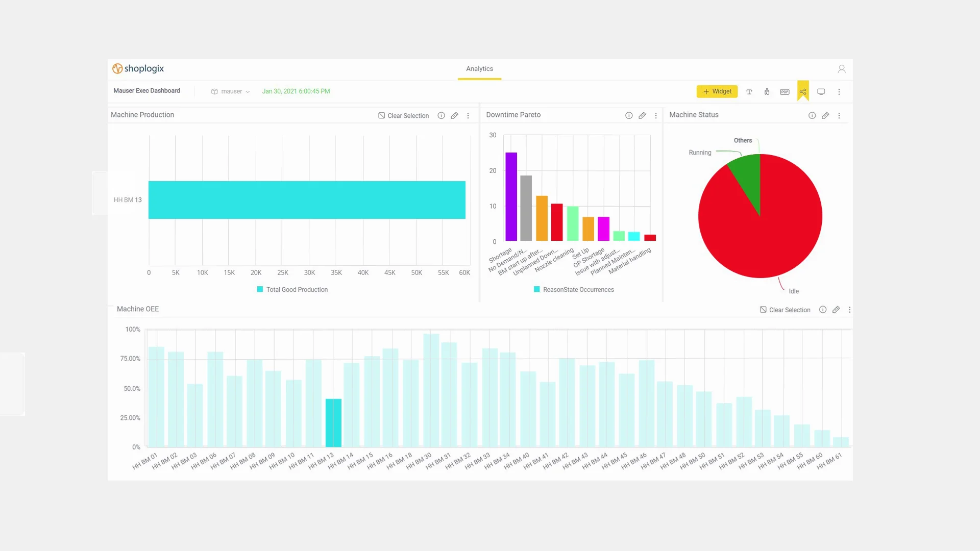Image resolution: width=980 pixels, height=551 pixels.
Task: Click the Idle pie label
Action: (x=794, y=291)
